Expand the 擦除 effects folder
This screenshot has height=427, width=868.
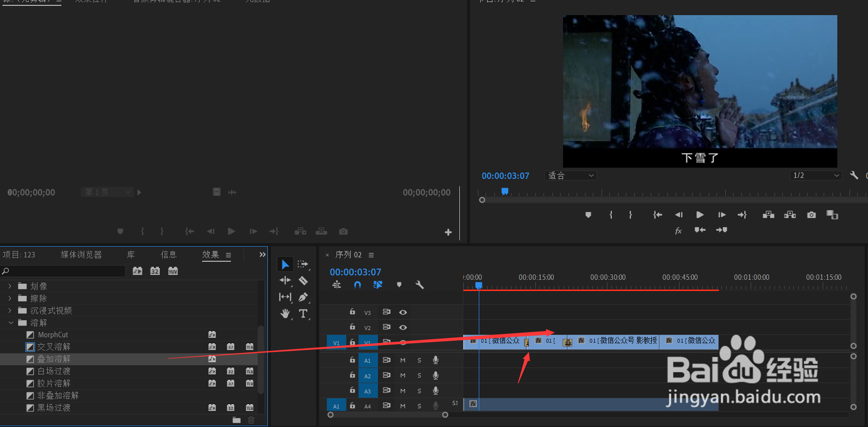[10, 298]
